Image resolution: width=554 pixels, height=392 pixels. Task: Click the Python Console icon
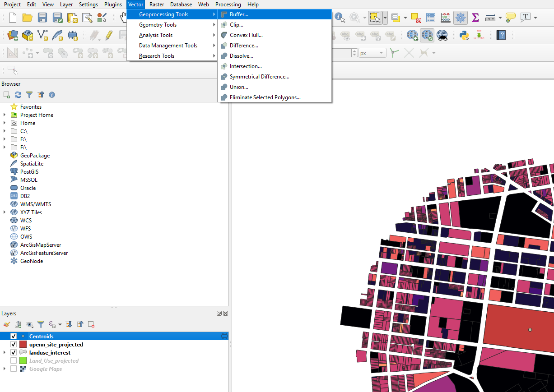click(464, 35)
